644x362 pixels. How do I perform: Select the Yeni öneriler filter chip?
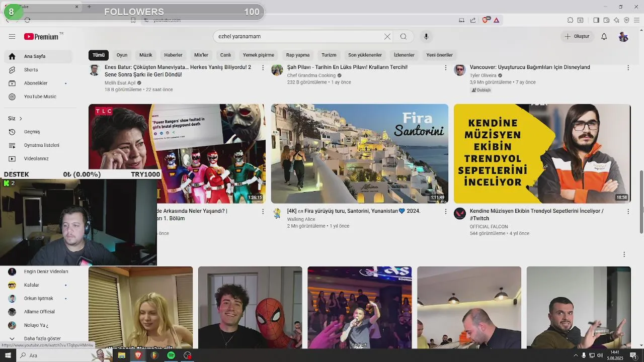[x=440, y=55]
